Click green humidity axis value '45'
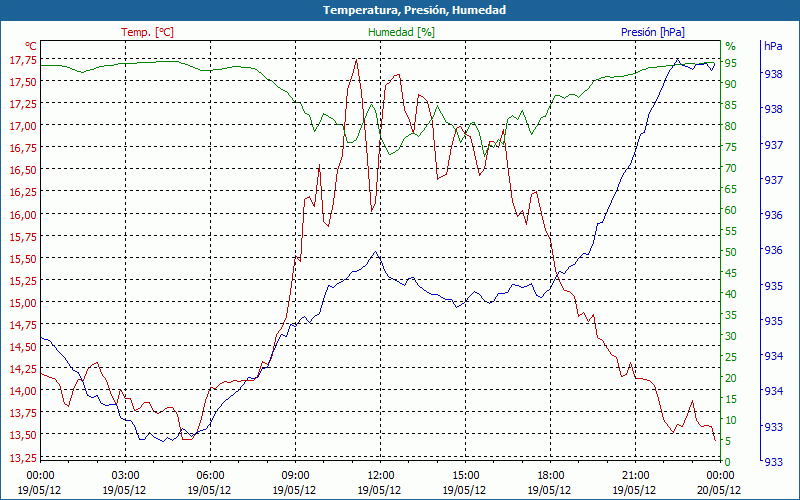Screen dimensions: 800x500 pyautogui.click(x=731, y=273)
